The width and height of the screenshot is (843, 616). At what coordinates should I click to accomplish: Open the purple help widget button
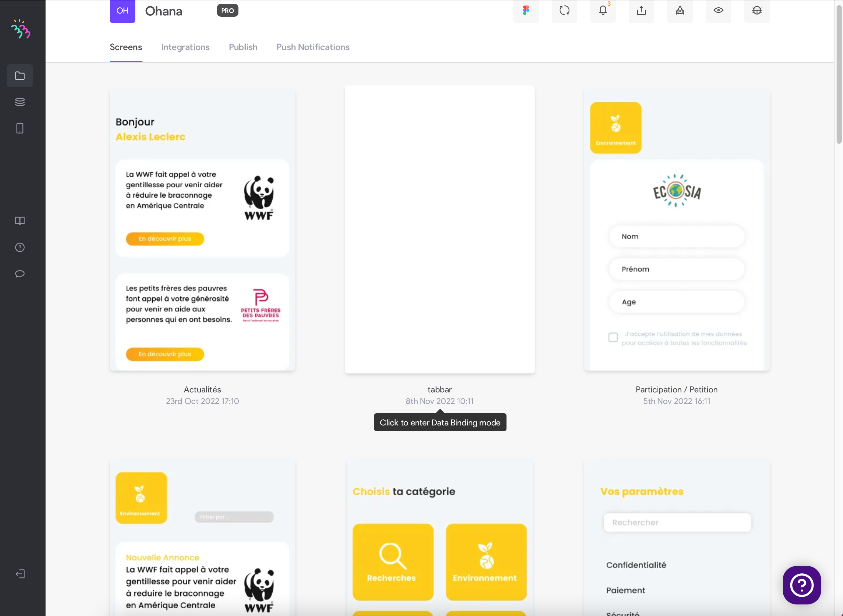click(802, 585)
